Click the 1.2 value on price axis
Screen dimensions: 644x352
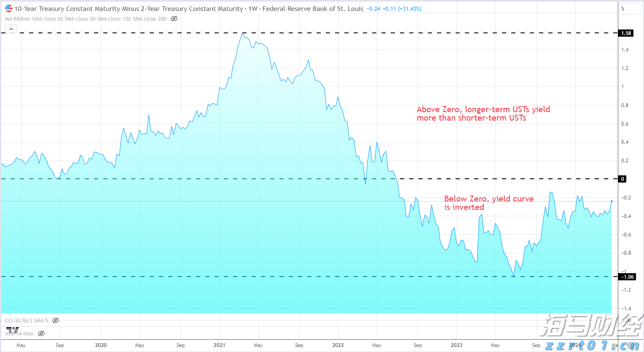(x=625, y=68)
